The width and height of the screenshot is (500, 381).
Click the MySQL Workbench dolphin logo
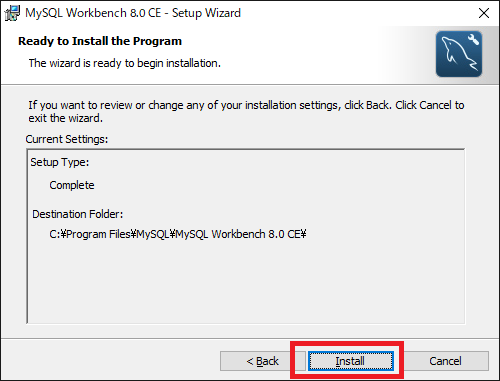459,54
